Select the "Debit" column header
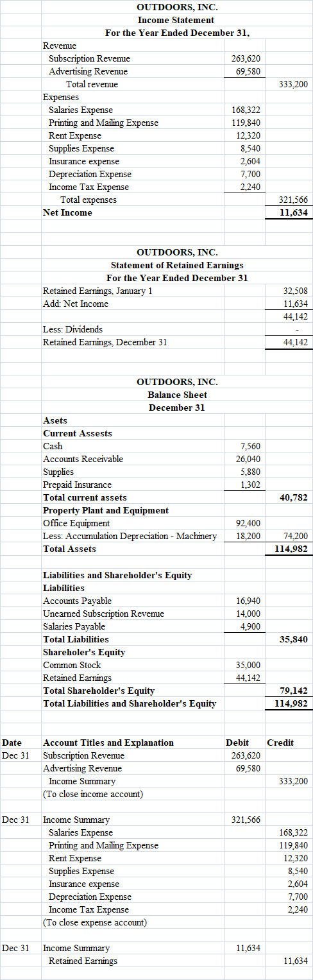The width and height of the screenshot is (313, 980). click(238, 743)
